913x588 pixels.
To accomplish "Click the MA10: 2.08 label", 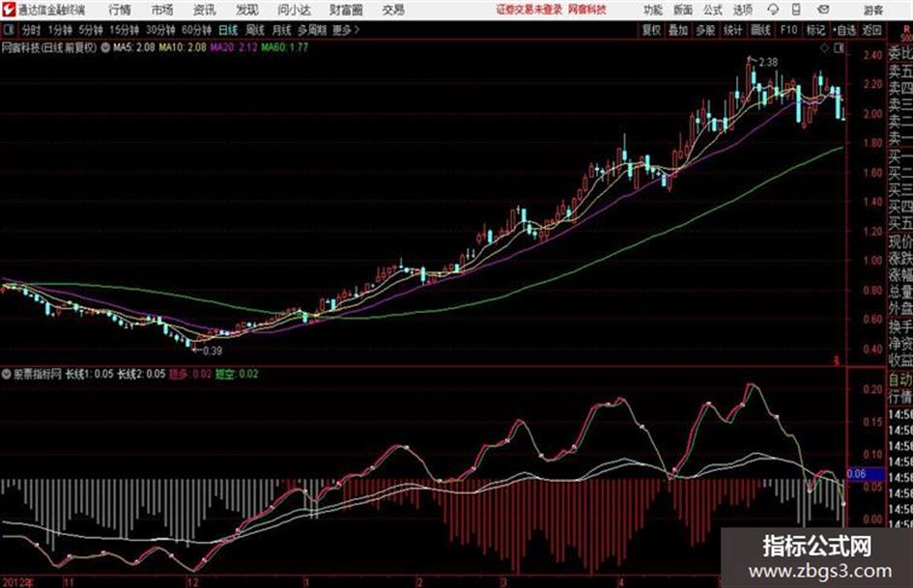I will (183, 47).
